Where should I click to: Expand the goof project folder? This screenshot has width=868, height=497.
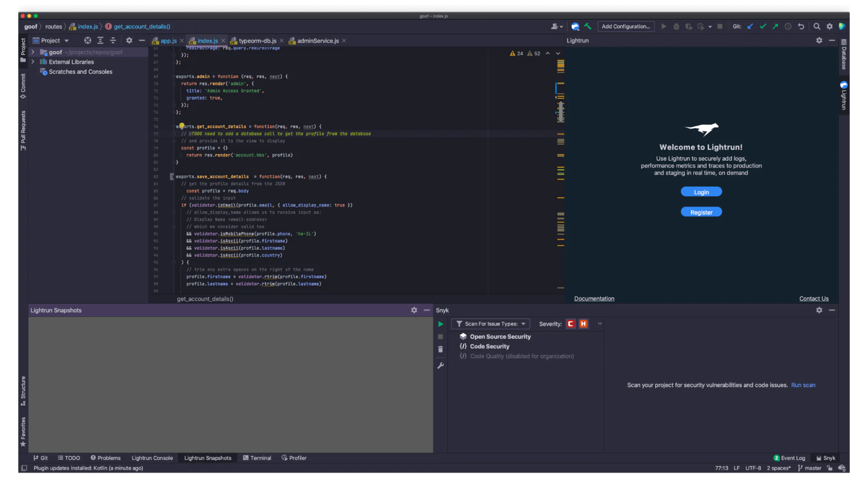(x=33, y=52)
